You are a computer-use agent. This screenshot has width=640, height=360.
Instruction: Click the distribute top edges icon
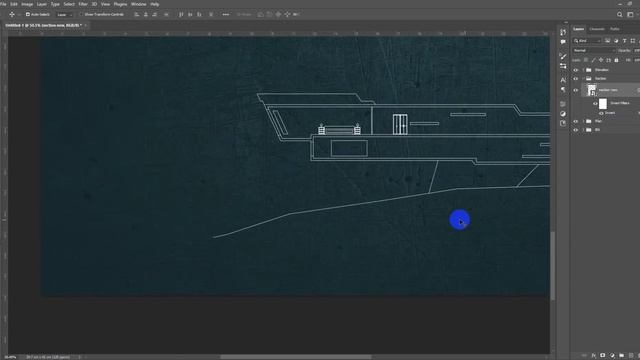click(x=181, y=14)
